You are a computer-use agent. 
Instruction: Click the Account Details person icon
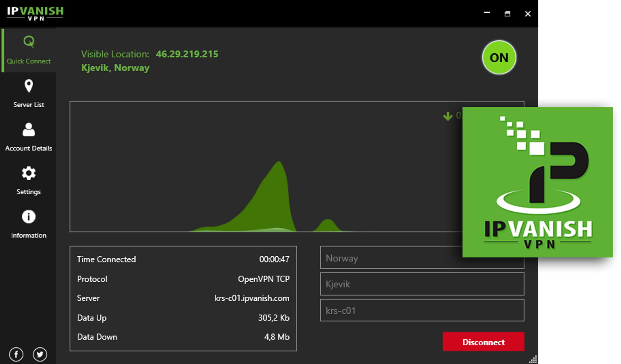29,130
